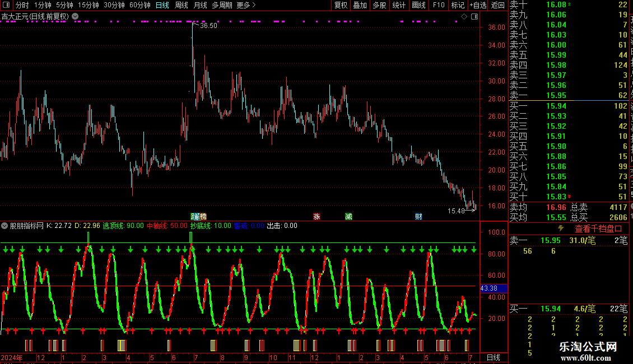Open F10 company information
The image size is (633, 364).
439,5
